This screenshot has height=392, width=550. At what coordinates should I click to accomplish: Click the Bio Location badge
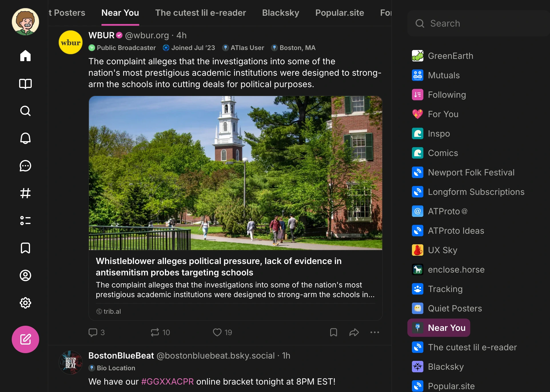click(x=112, y=368)
